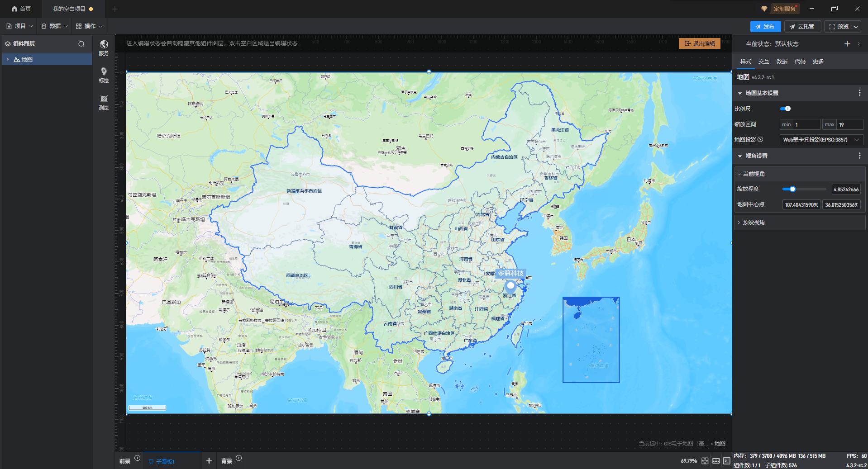Viewport: 868px width, 469px height.
Task: Click the 发布 publish button
Action: point(765,27)
